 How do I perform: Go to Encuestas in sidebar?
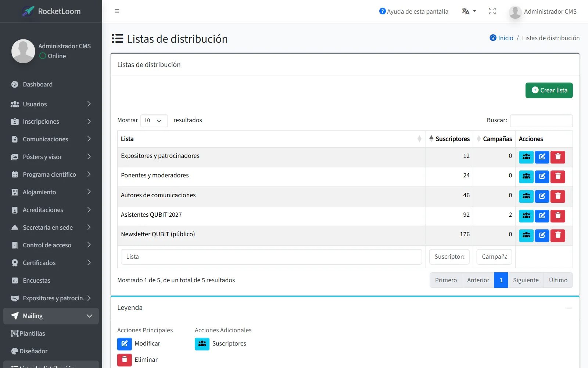point(51,280)
